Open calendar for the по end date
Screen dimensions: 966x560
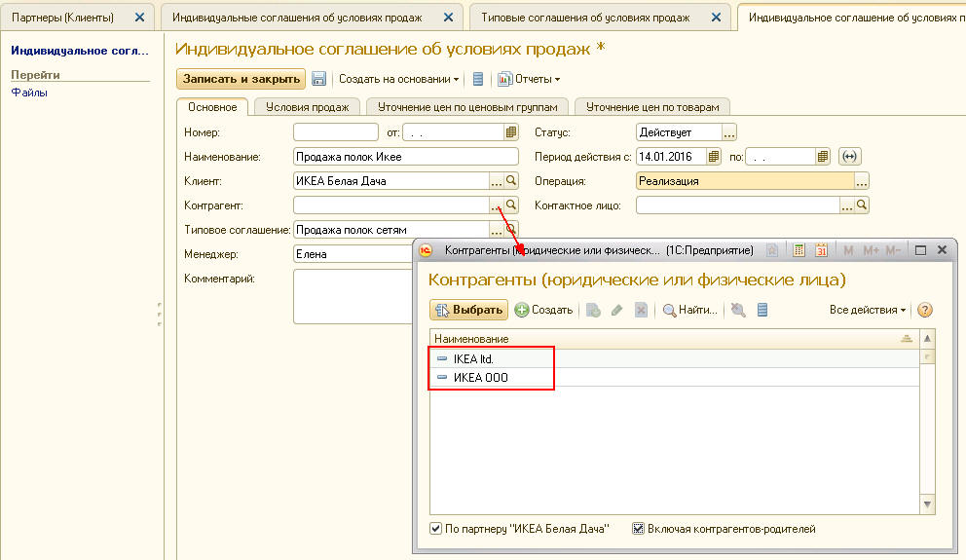pyautogui.click(x=823, y=157)
